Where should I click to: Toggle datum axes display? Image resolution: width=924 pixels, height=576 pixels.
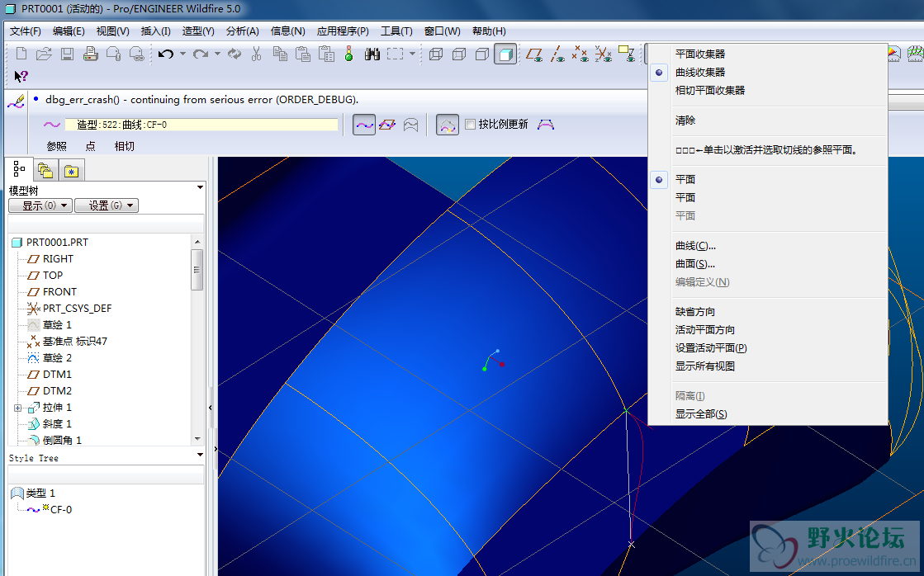557,54
